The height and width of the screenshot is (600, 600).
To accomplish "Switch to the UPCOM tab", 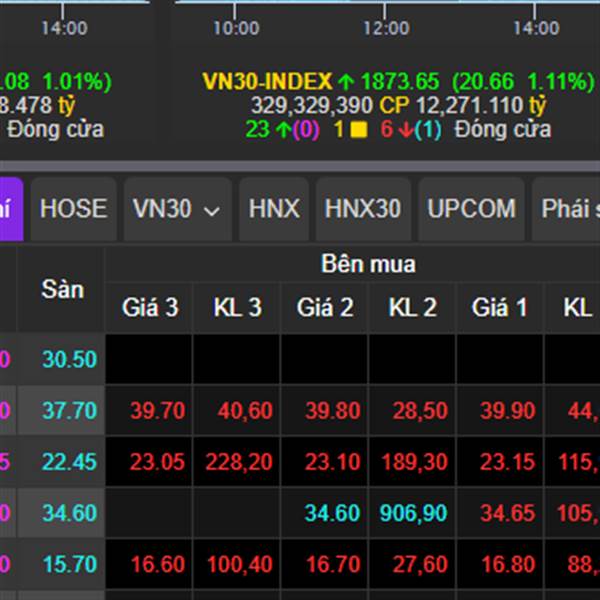I will pyautogui.click(x=471, y=209).
